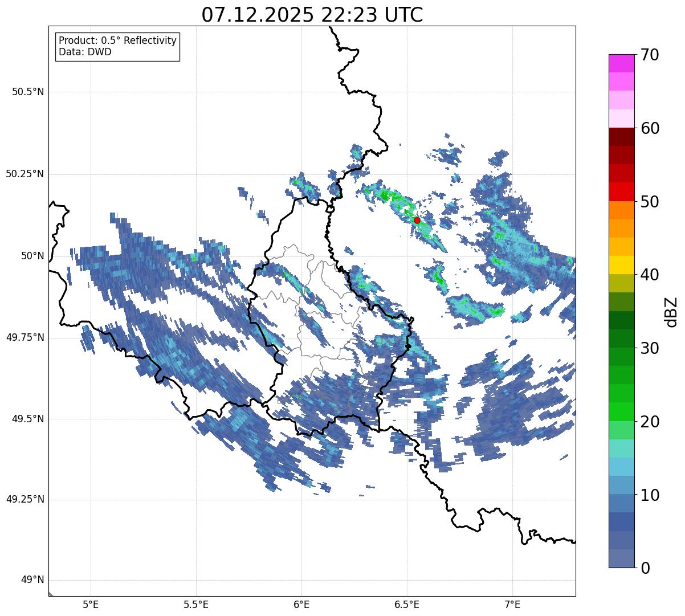Click the 6°E longitude label

(x=301, y=604)
